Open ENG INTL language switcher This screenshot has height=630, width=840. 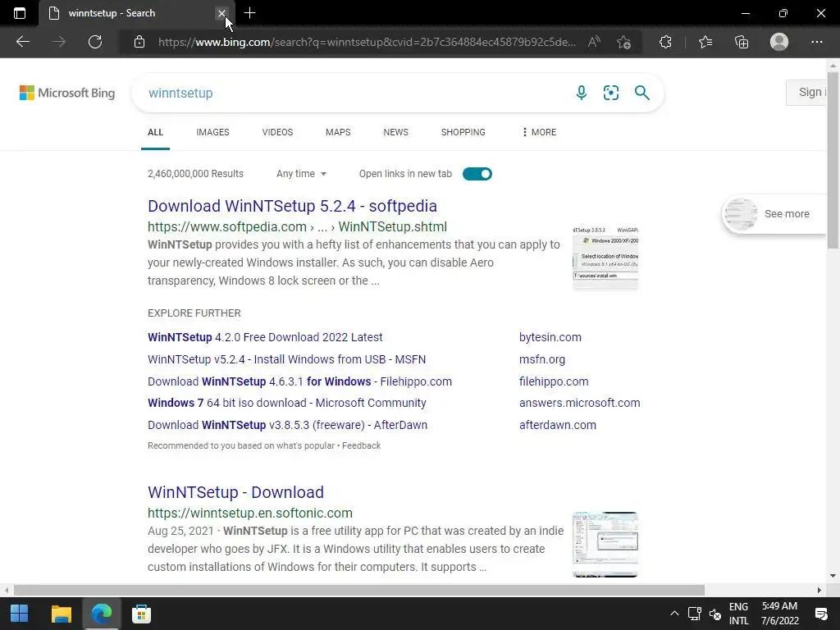coord(739,614)
